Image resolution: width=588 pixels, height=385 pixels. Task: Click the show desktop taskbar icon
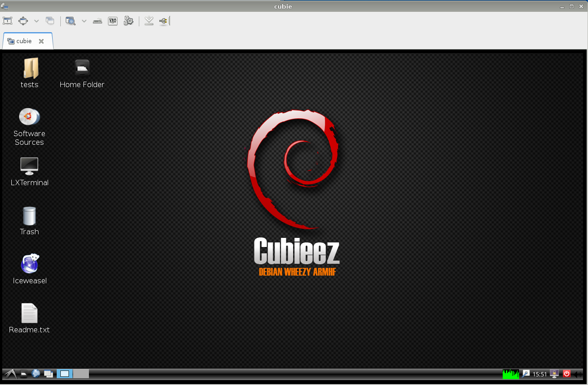click(49, 374)
